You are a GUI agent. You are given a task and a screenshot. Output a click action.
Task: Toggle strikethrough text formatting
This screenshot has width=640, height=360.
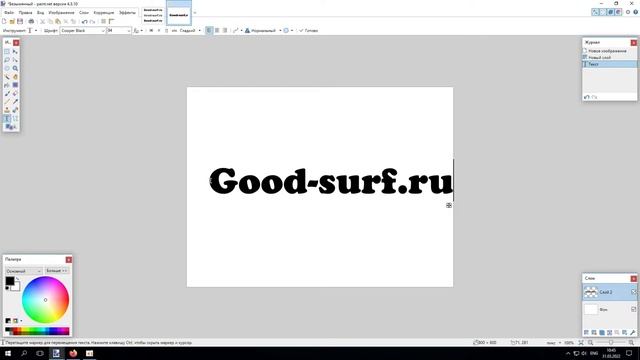174,31
